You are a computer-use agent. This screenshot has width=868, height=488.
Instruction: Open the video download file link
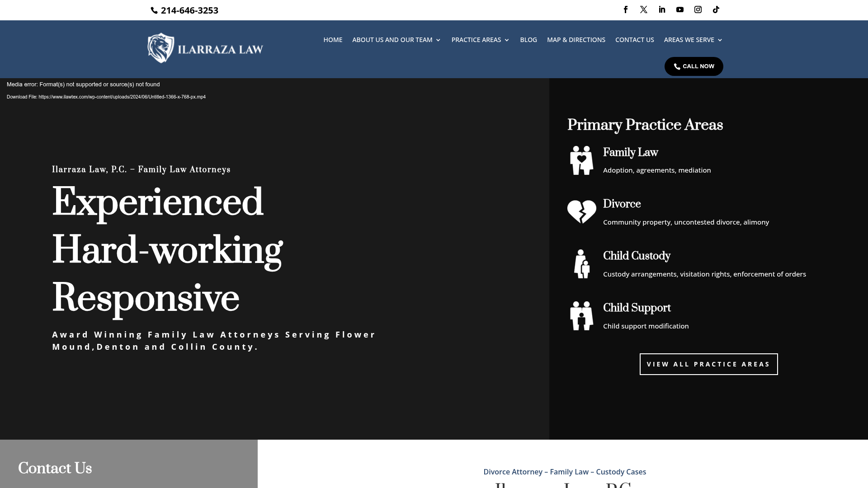click(122, 97)
